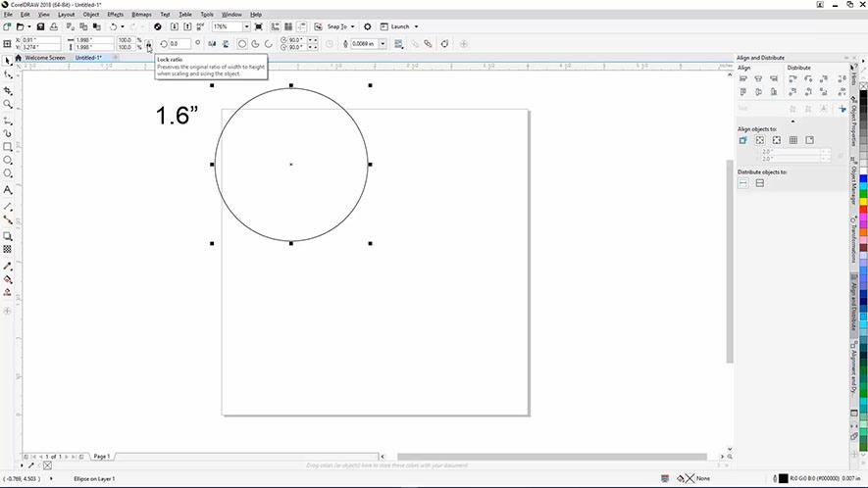The height and width of the screenshot is (488, 868).
Task: Enable distribute to Extent of page
Action: [x=760, y=183]
